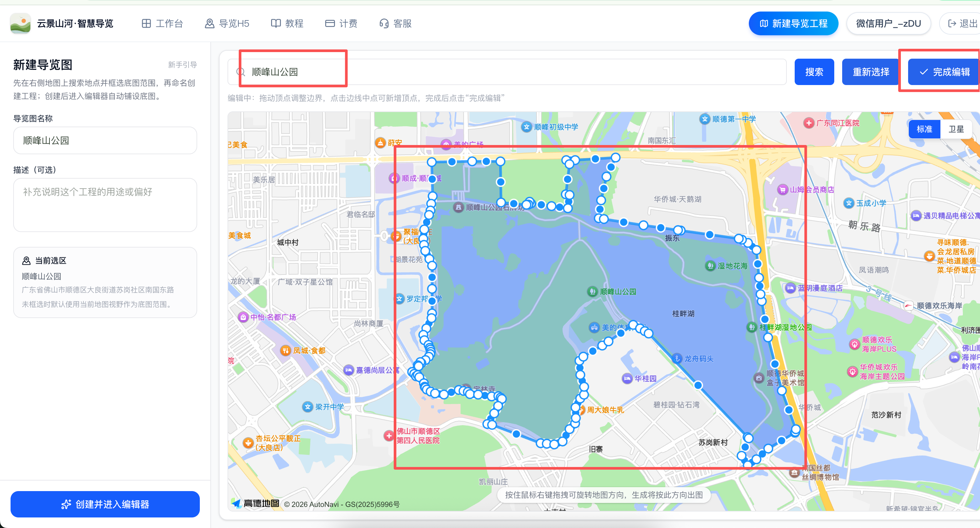Click the map search box containing 顺峰山公园
980x528 pixels.
pyautogui.click(x=507, y=72)
